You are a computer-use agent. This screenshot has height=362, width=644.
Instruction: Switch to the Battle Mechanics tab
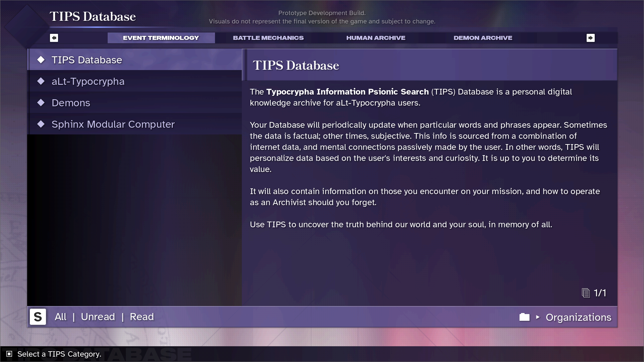pos(268,38)
